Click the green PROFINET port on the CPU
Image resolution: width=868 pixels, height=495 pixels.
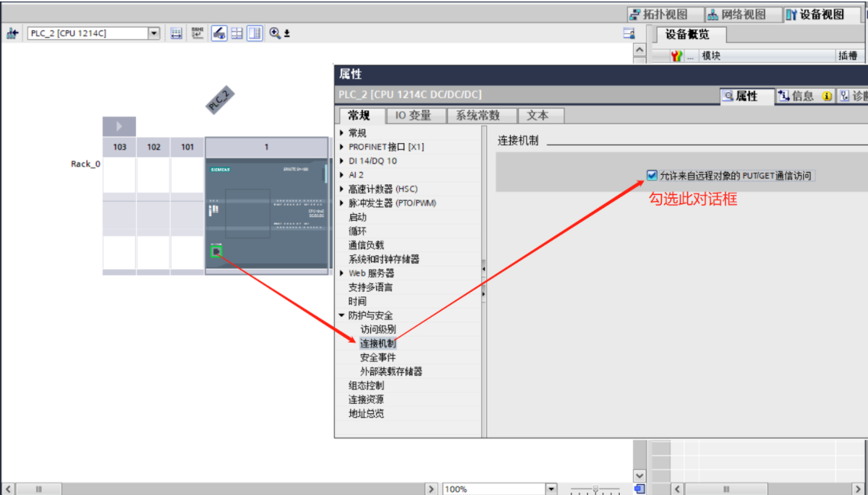click(216, 251)
